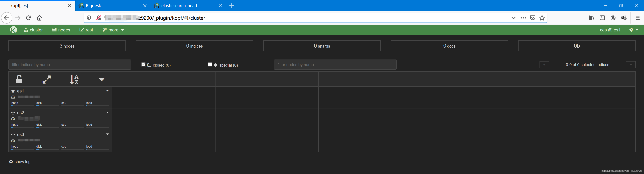This screenshot has width=644, height=174.
Task: Uncheck the closed (0) checkbox
Action: click(143, 64)
